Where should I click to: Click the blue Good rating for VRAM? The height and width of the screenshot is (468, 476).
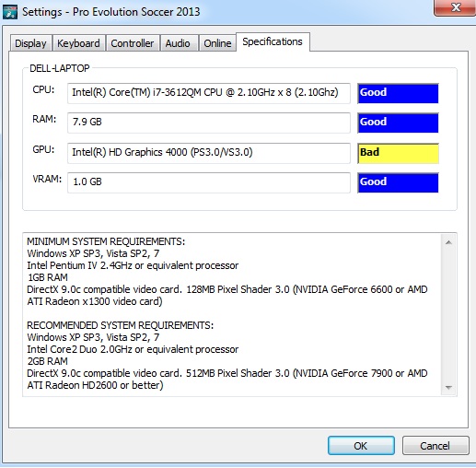tap(398, 182)
